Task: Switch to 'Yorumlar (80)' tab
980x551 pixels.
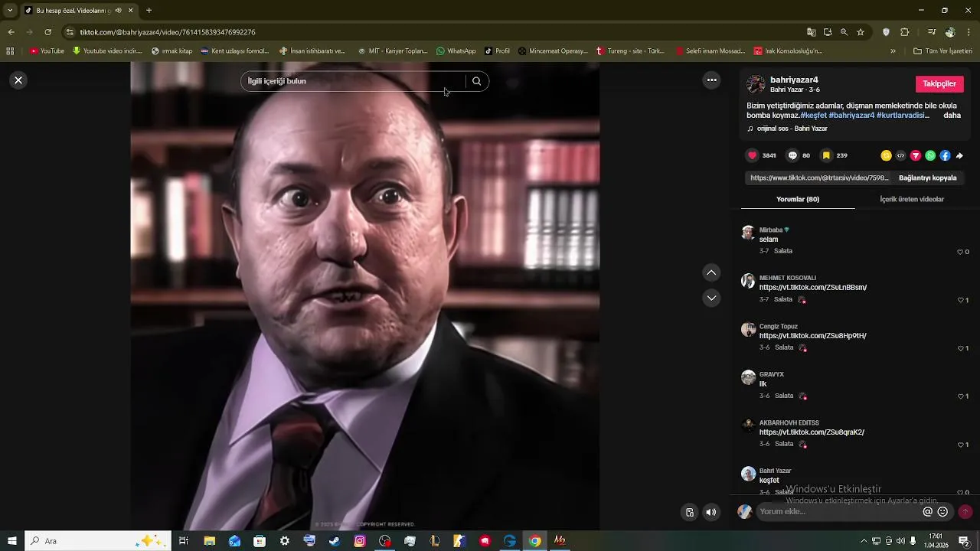Action: point(798,199)
